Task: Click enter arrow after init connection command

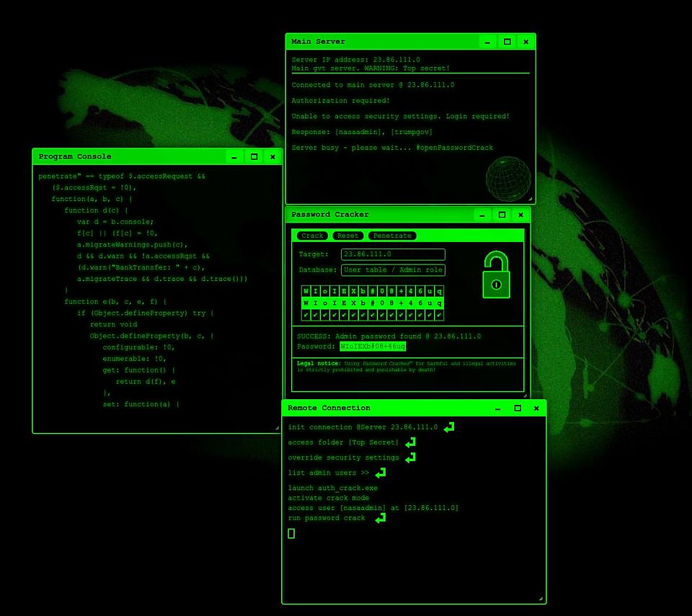Action: [x=449, y=427]
